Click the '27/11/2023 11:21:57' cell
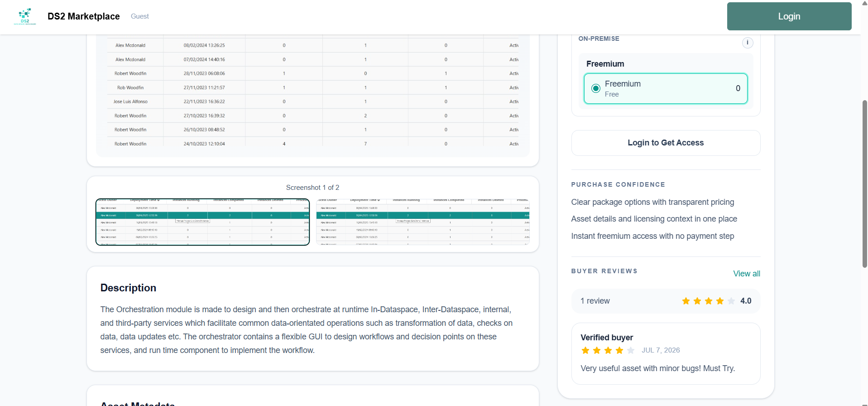The width and height of the screenshot is (868, 406). (x=204, y=87)
